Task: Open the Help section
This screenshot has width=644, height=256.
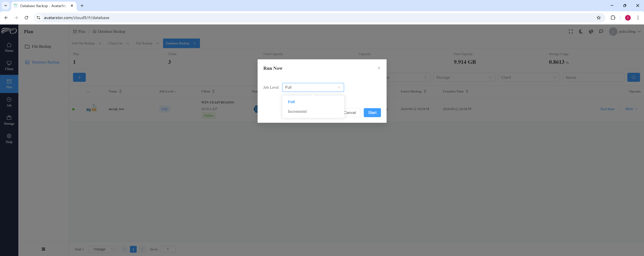Action: coord(9,138)
